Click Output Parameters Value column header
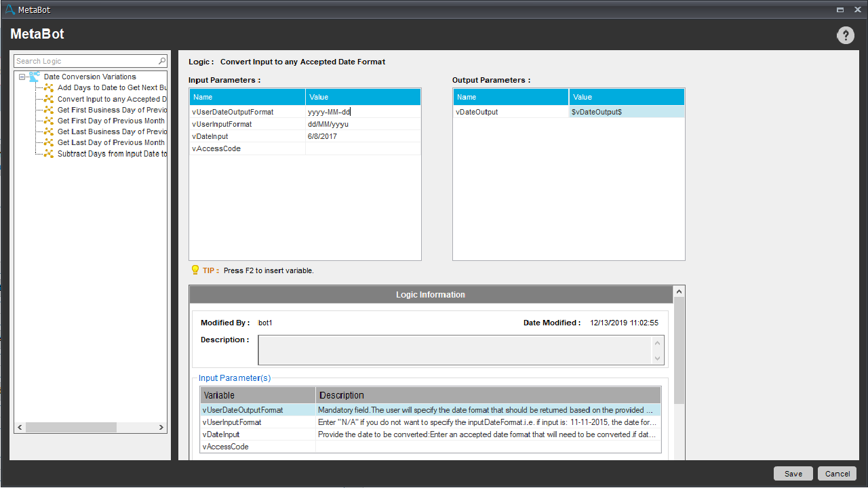The width and height of the screenshot is (868, 488). [627, 97]
